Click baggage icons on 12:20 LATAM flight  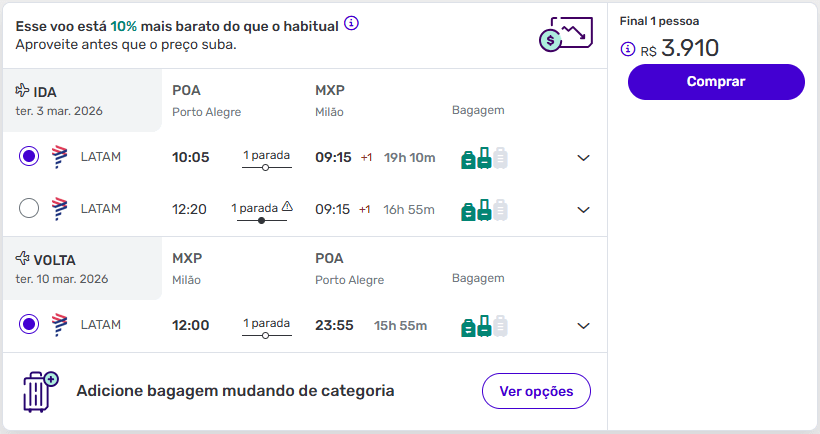pos(484,210)
